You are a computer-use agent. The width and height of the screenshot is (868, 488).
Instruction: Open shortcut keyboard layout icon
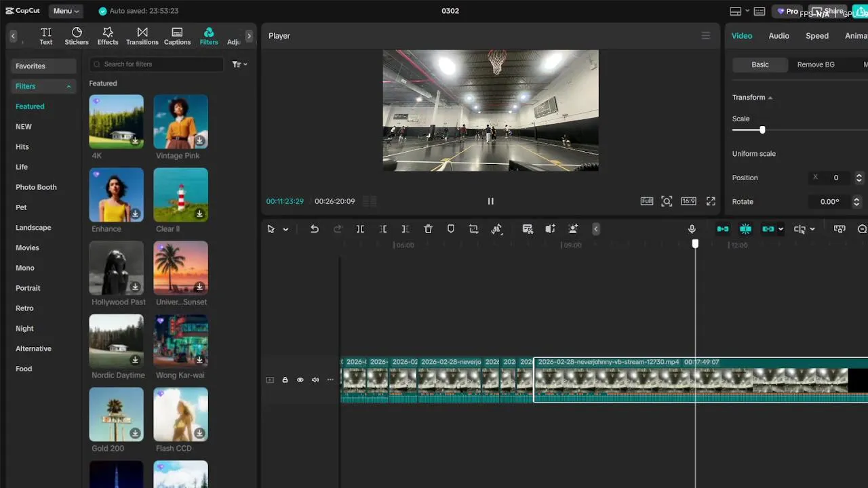coord(759,12)
